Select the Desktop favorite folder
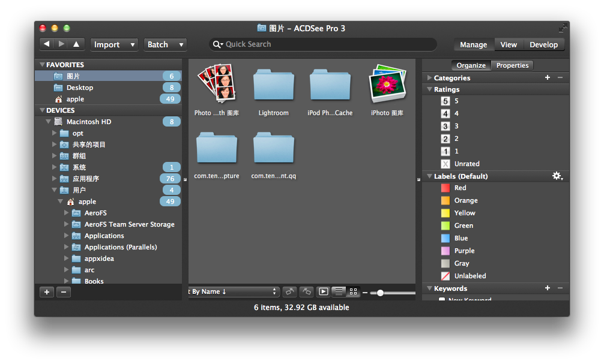 point(108,88)
